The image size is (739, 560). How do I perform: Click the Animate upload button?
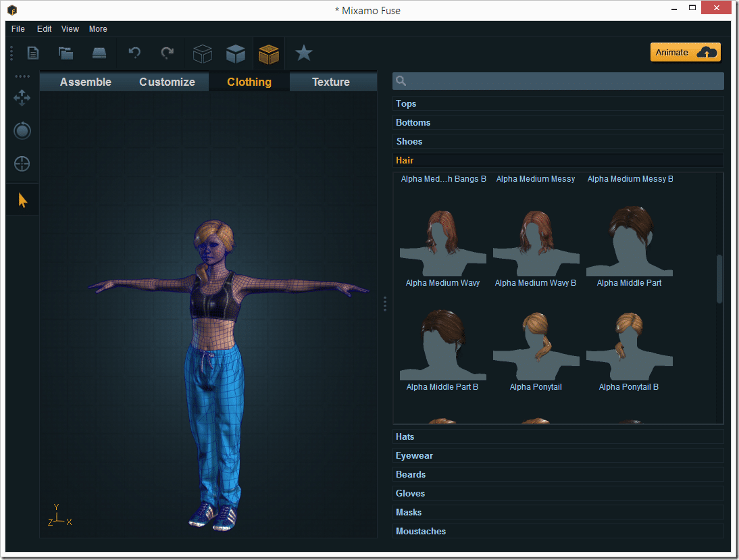[x=686, y=52]
